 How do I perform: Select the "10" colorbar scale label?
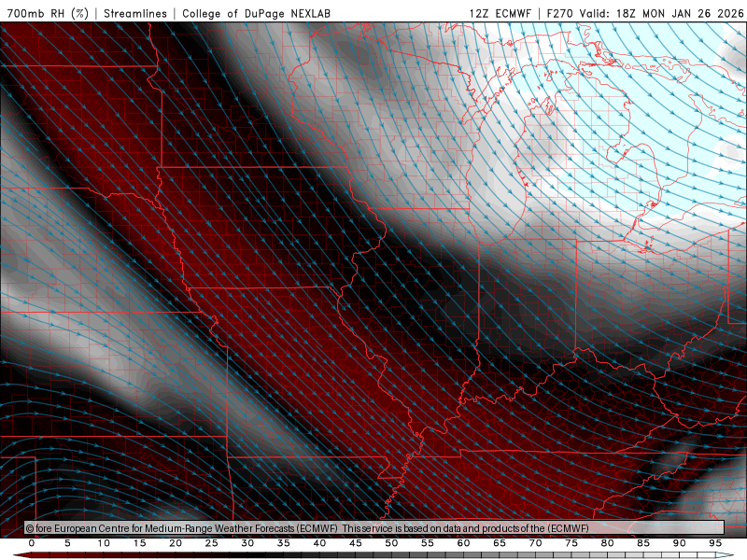pos(104,543)
